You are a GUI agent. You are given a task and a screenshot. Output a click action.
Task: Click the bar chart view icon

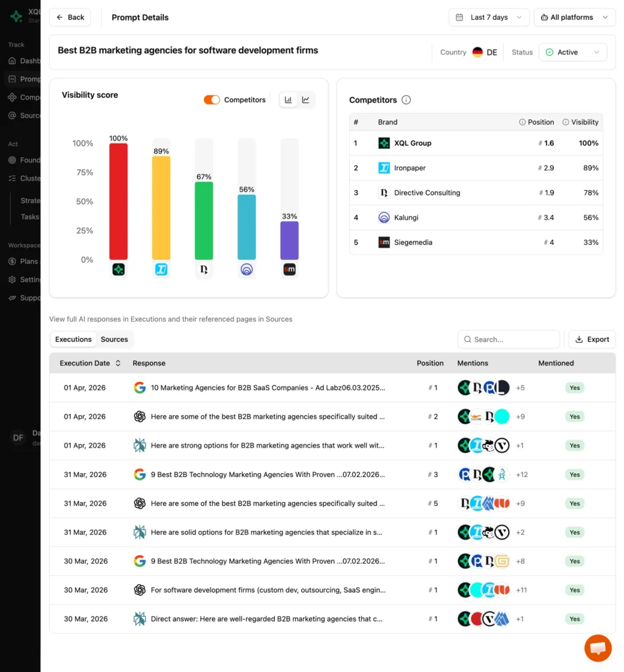click(288, 100)
